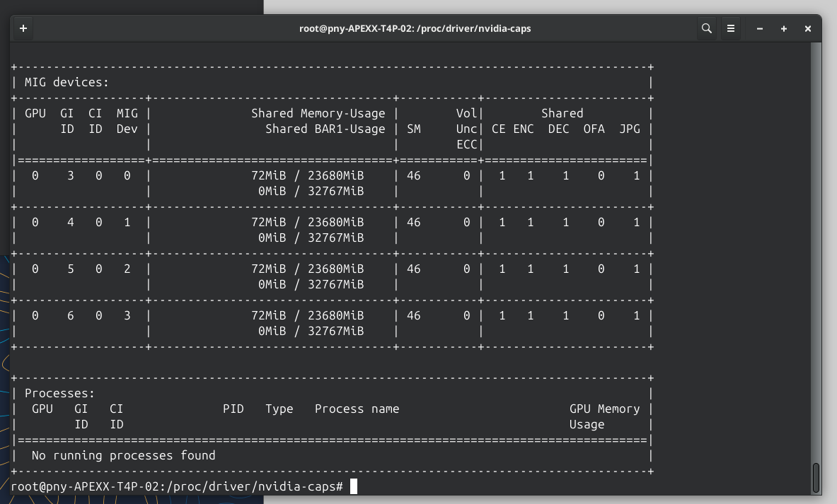837x504 pixels.
Task: Open the hamburger menu in title bar
Action: tap(731, 29)
